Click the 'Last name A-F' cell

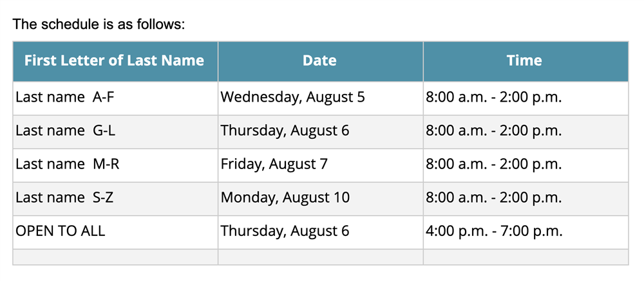coord(115,98)
